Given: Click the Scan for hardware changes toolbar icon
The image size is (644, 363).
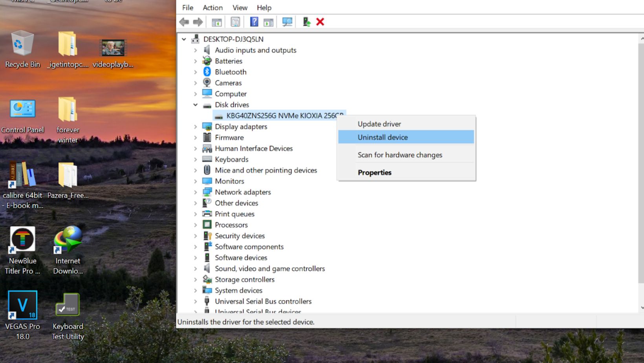Looking at the screenshot, I should [x=287, y=22].
